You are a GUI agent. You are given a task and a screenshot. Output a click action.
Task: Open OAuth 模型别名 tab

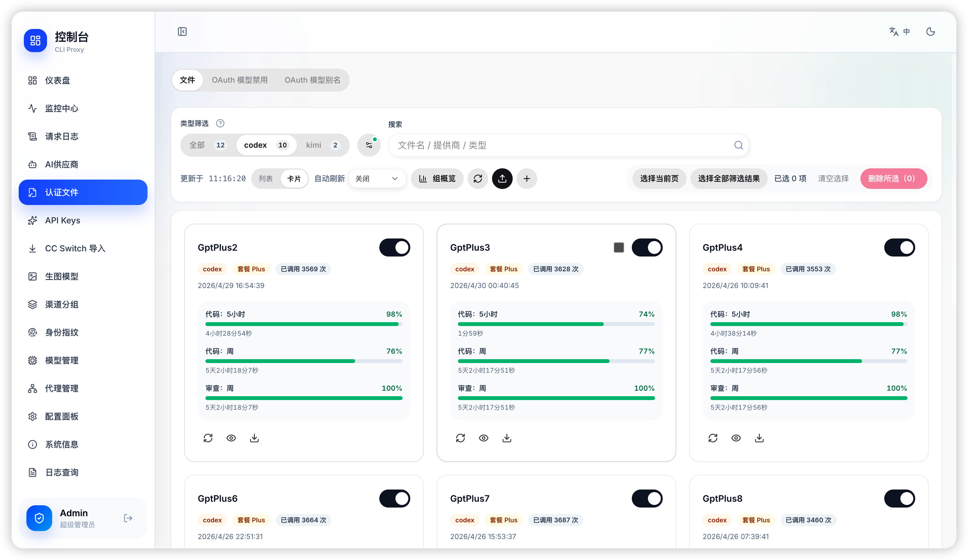click(x=312, y=80)
